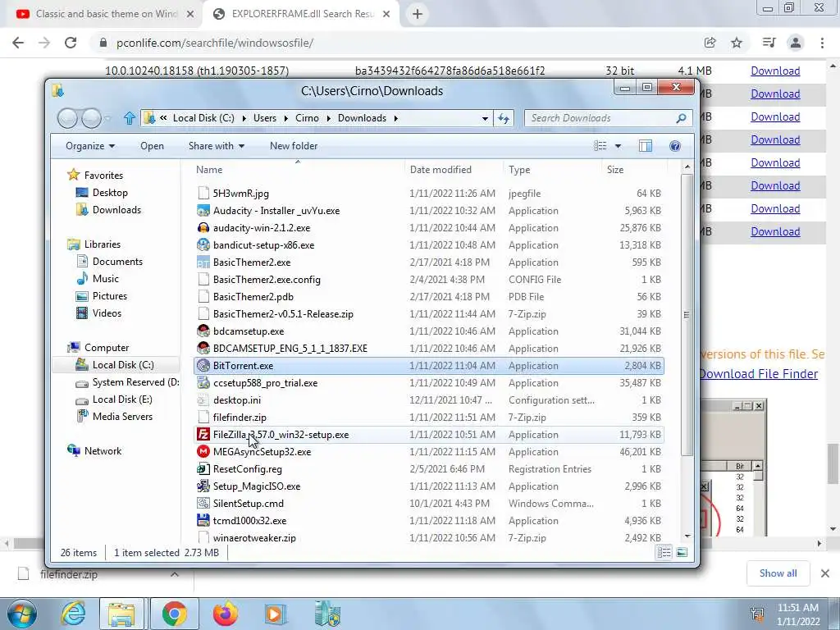Image resolution: width=840 pixels, height=630 pixels.
Task: Select BasicThemer2-v0.5.1-Release.zip file name
Action: 283,314
